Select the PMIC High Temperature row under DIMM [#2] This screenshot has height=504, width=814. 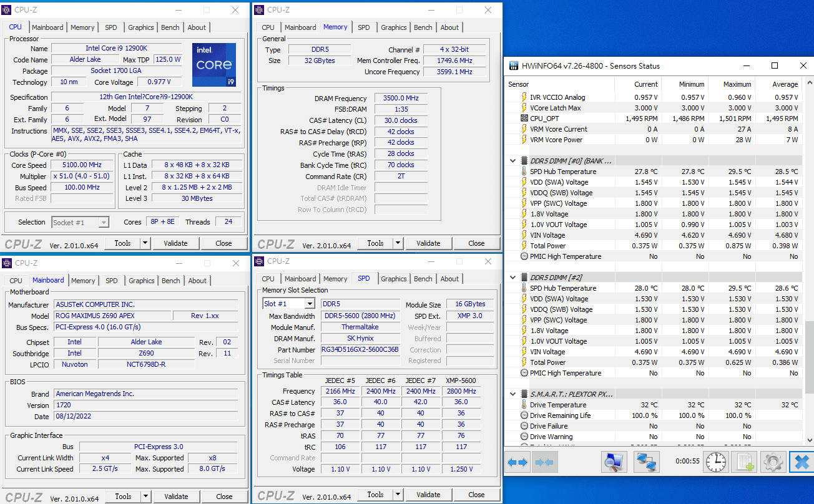(x=654, y=373)
